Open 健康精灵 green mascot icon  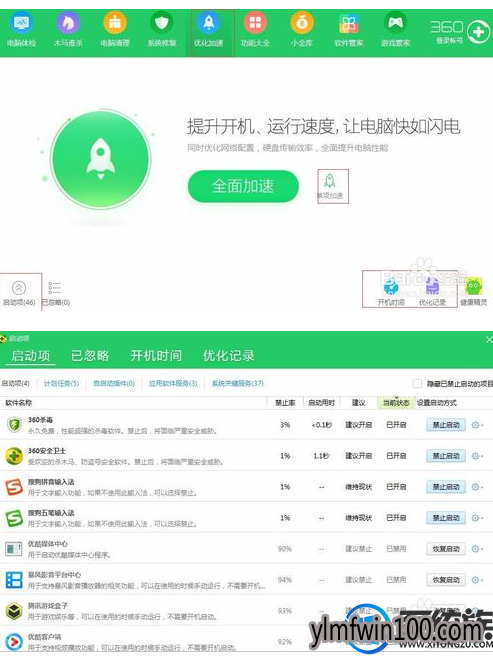point(474,286)
